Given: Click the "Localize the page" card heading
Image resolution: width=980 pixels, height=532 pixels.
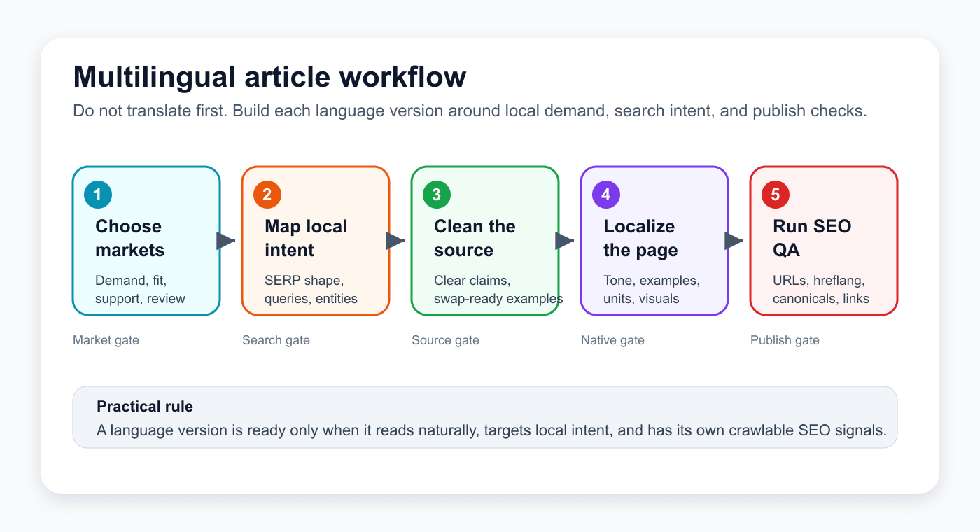Looking at the screenshot, I should click(640, 238).
